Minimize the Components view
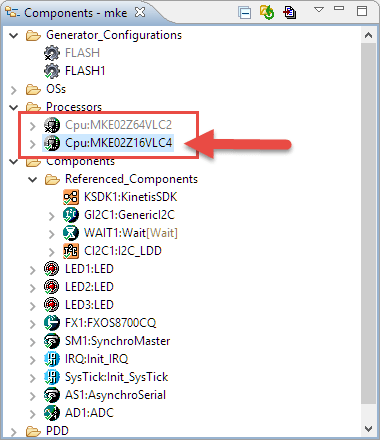 tap(339, 8)
